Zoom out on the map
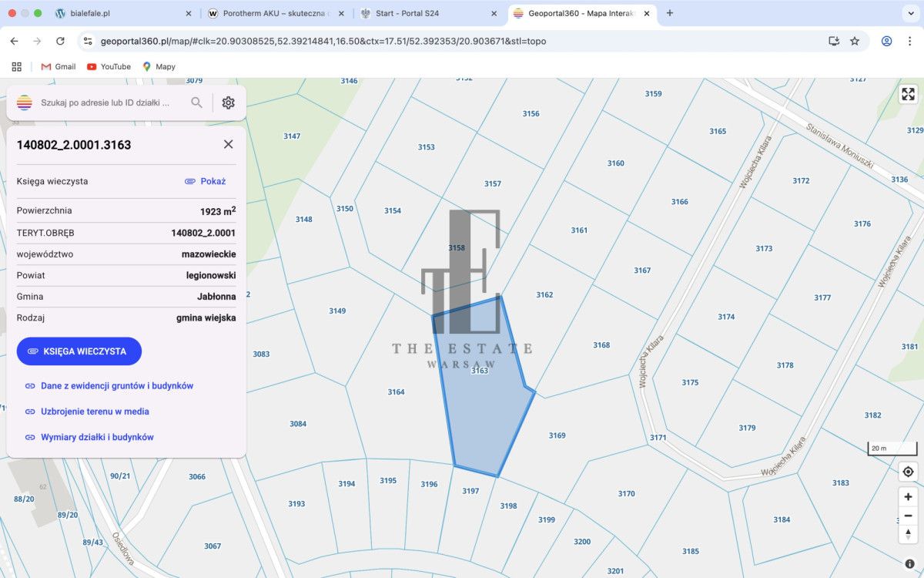This screenshot has height=578, width=924. pos(908,516)
